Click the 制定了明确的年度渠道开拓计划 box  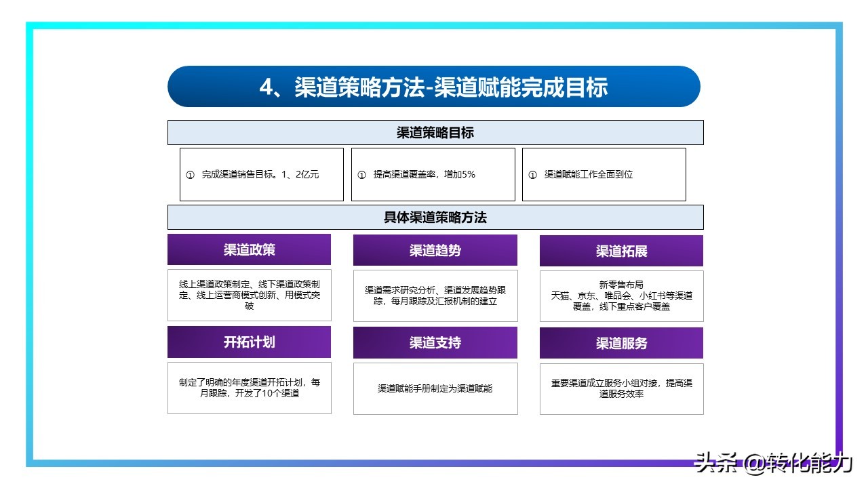248,387
